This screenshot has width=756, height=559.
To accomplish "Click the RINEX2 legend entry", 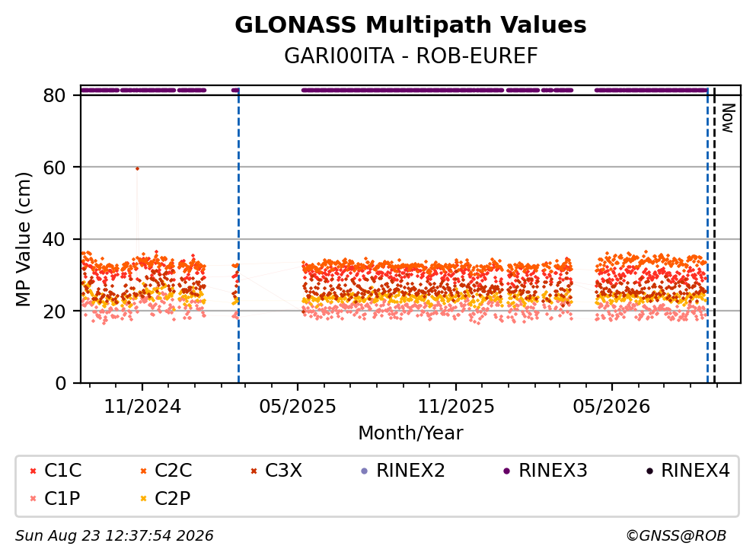I will click(403, 470).
